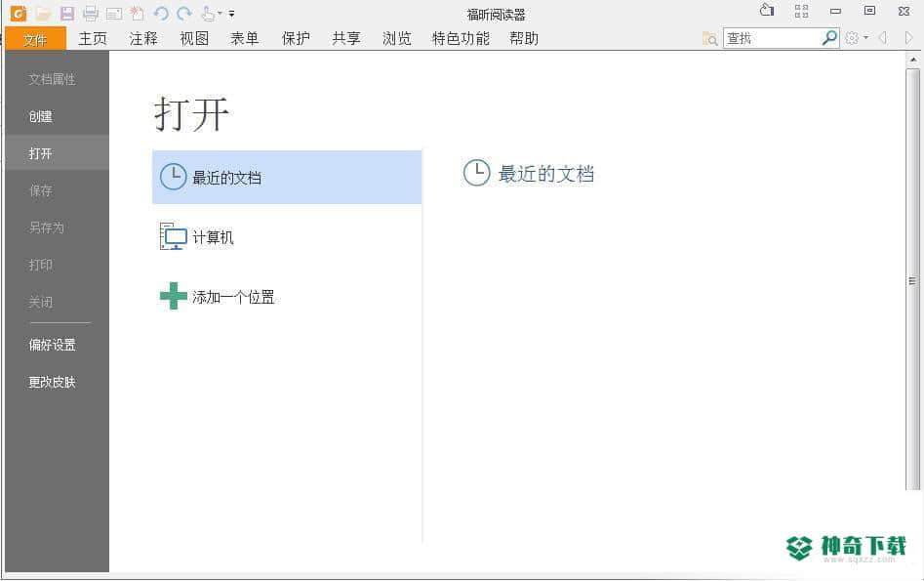Click the magnifier icon in search box
924x581 pixels.
point(829,38)
